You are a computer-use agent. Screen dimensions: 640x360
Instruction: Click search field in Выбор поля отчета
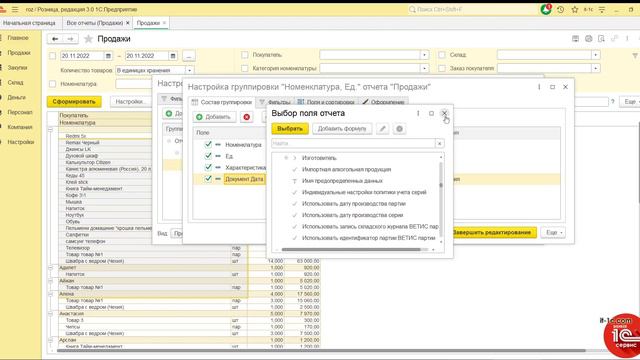pyautogui.click(x=354, y=143)
